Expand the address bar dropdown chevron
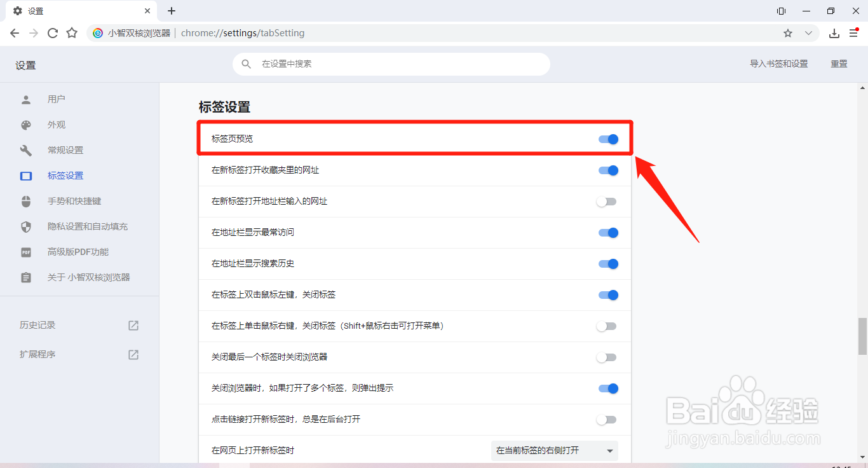The height and width of the screenshot is (468, 868). (x=808, y=33)
